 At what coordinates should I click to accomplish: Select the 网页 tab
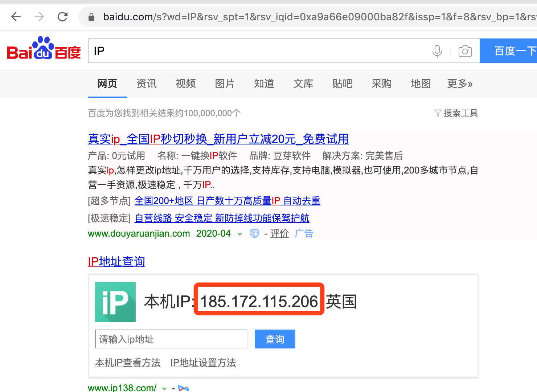tap(107, 84)
